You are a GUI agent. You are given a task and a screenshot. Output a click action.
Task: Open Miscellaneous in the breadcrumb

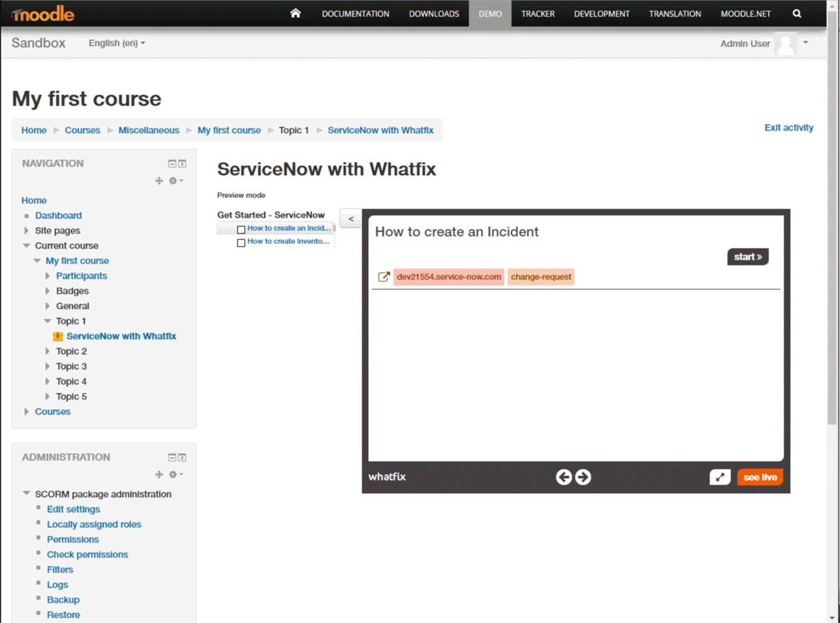coord(149,131)
